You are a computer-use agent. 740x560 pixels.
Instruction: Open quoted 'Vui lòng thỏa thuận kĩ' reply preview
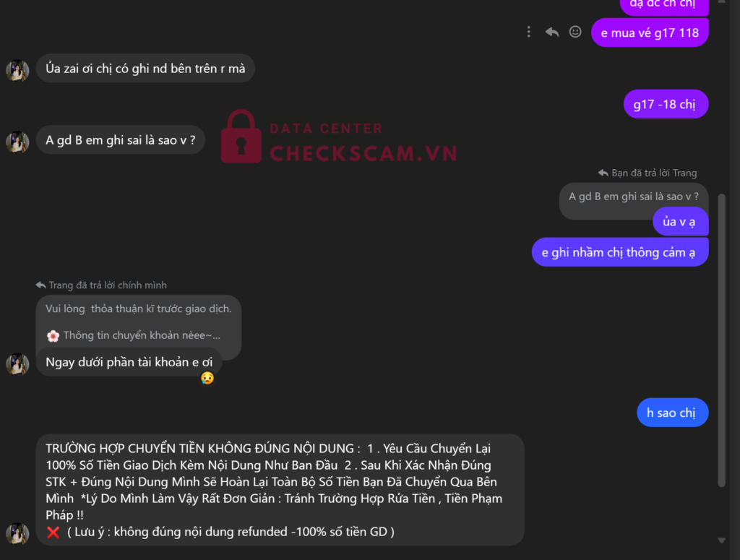tap(138, 322)
